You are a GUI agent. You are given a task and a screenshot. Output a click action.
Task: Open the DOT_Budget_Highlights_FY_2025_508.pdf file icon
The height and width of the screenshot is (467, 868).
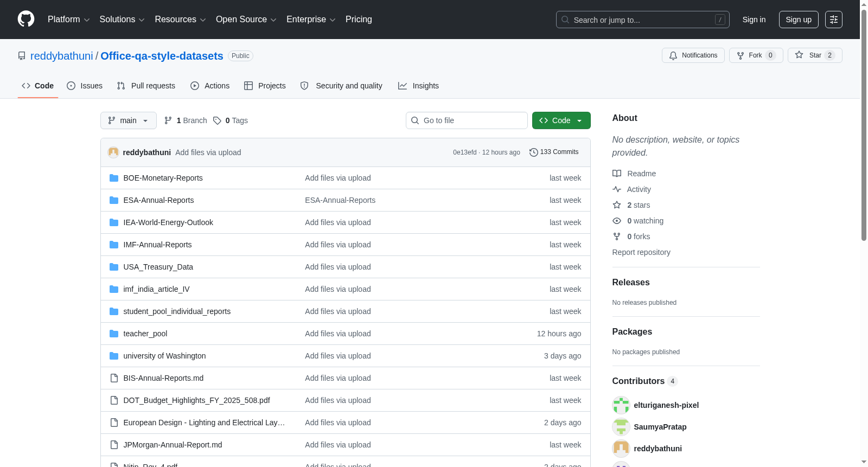coord(114,400)
